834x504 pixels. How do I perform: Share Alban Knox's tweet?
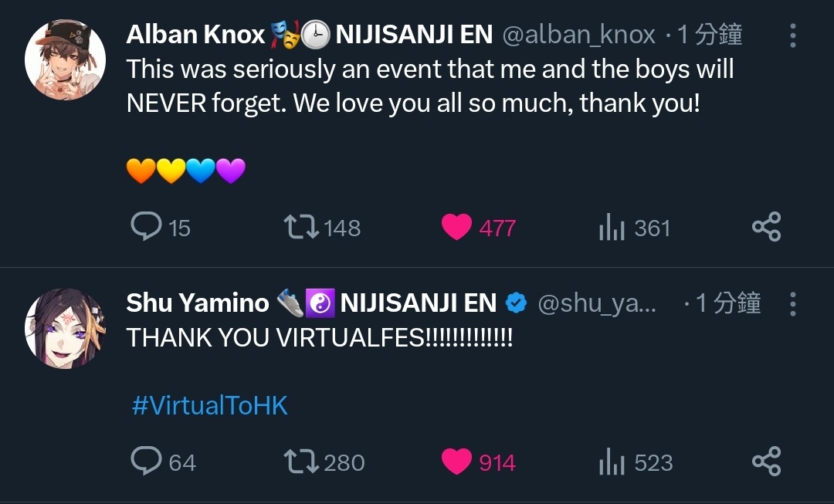click(x=767, y=226)
